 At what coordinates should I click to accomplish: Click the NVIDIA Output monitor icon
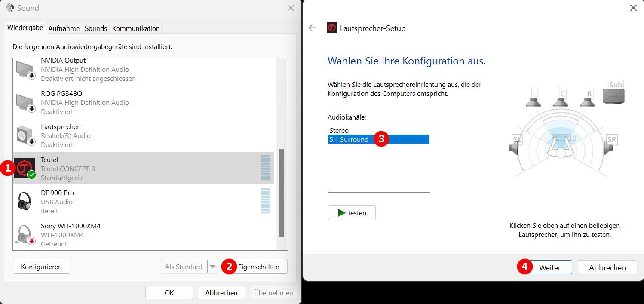[x=25, y=70]
